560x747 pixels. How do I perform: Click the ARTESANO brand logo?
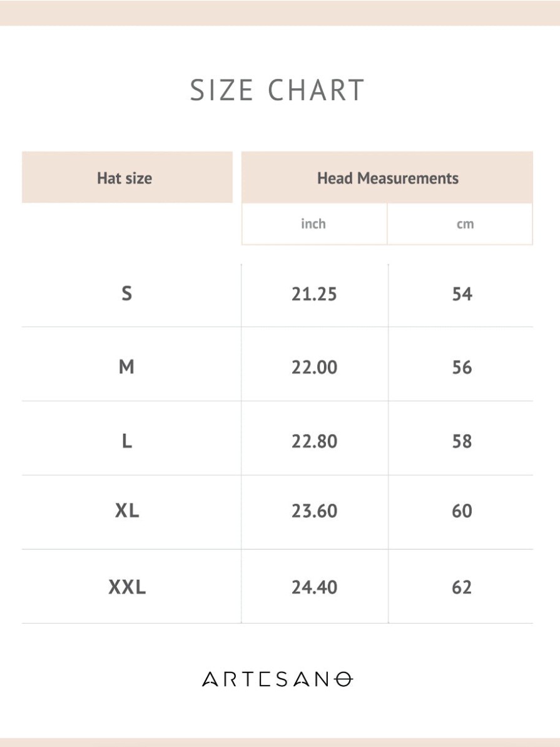click(x=277, y=679)
